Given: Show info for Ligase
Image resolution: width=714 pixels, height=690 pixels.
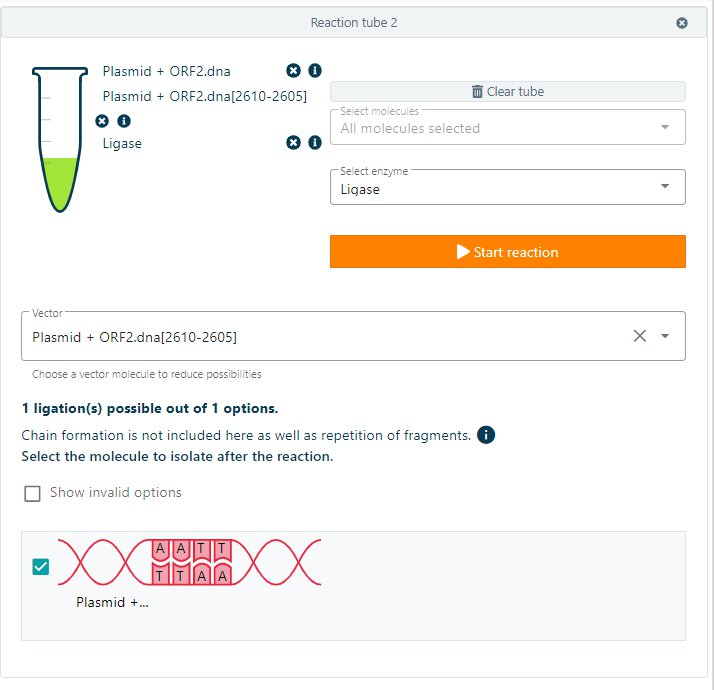Looking at the screenshot, I should pyautogui.click(x=315, y=143).
